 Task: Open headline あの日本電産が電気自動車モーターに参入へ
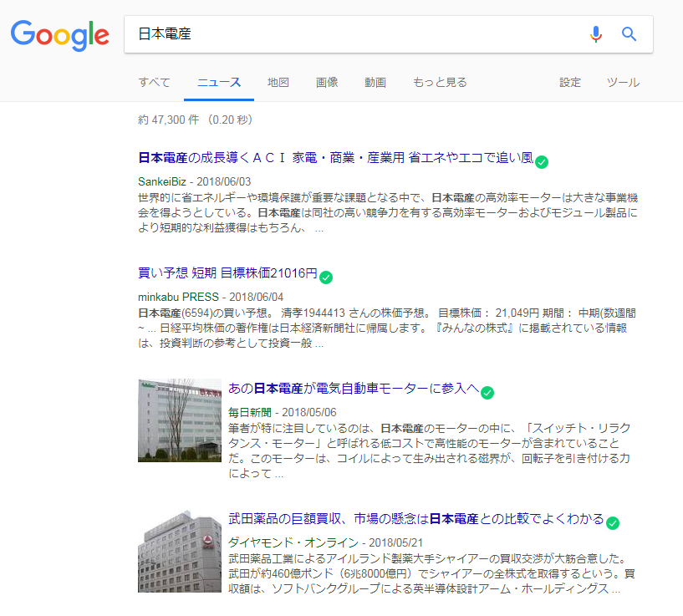point(354,388)
